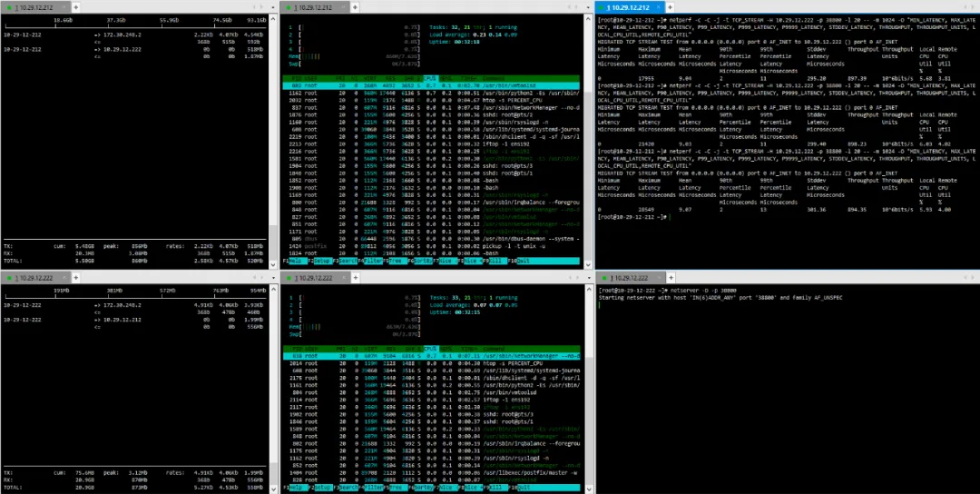Click F9 Kill in upper htop

(x=497, y=261)
